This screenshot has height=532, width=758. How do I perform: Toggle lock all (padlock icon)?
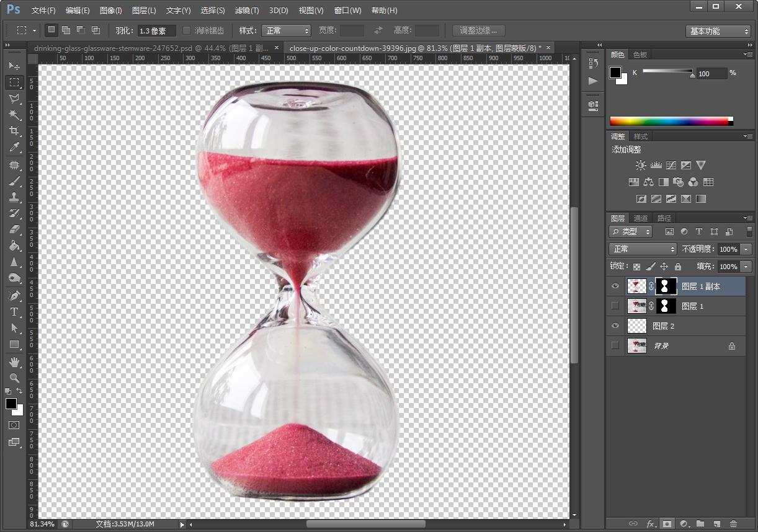click(x=677, y=267)
